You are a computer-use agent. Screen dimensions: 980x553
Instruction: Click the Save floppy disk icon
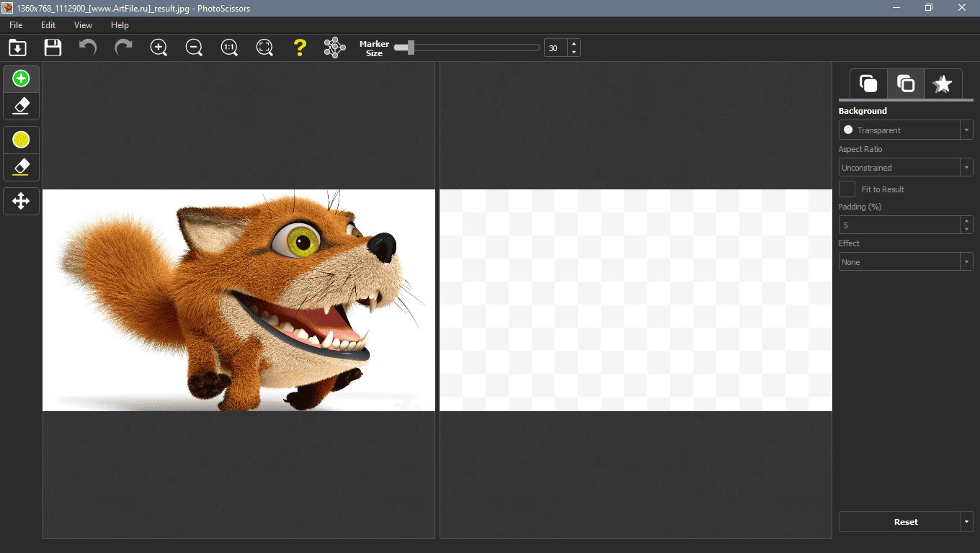click(x=53, y=48)
